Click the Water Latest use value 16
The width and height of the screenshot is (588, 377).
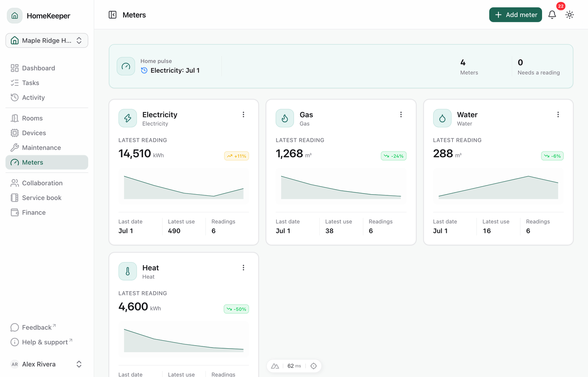pos(487,231)
